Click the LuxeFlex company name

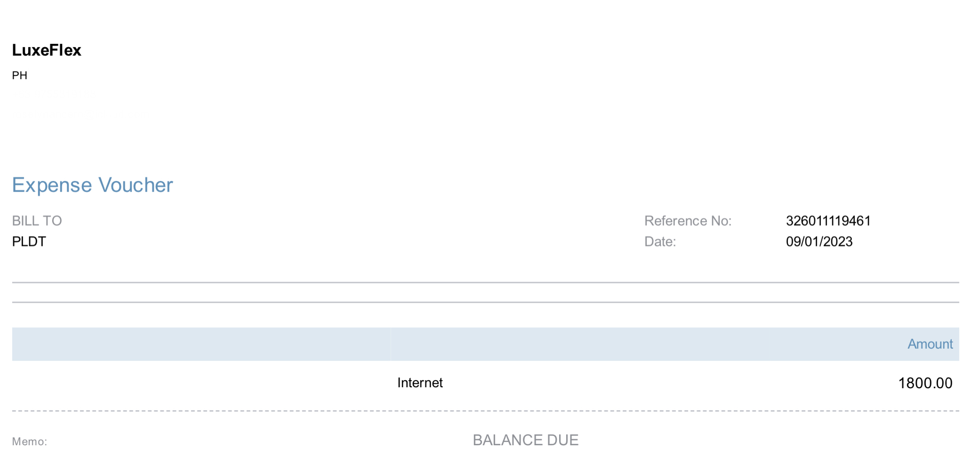pyautogui.click(x=47, y=50)
